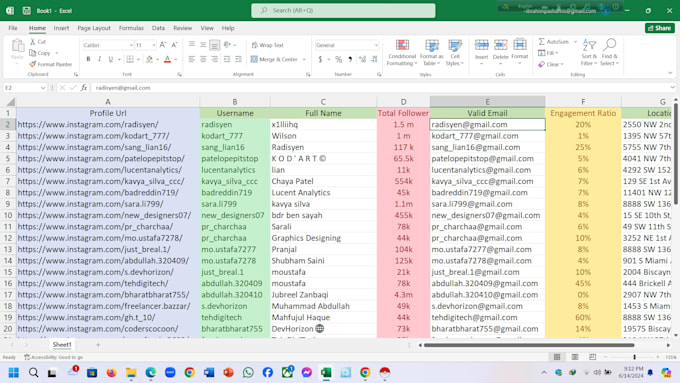Toggle middle vertical alignment

coord(203,45)
